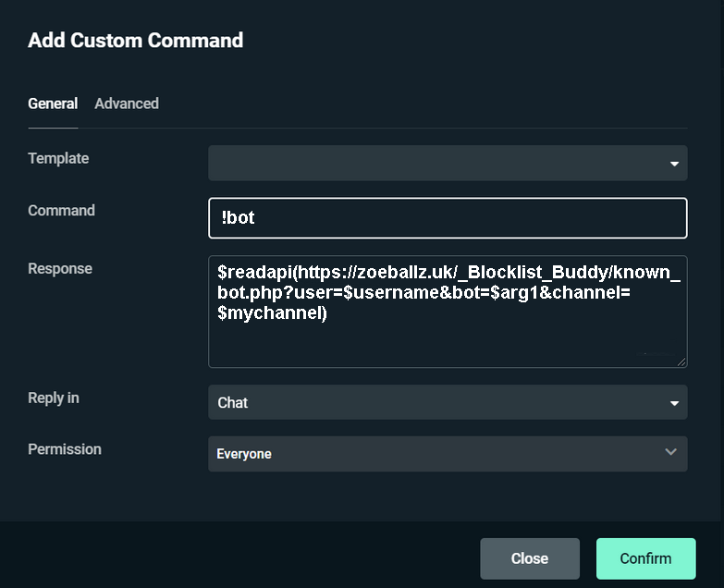Expand the Reply in dropdown
The height and width of the screenshot is (588, 724).
coord(435,402)
